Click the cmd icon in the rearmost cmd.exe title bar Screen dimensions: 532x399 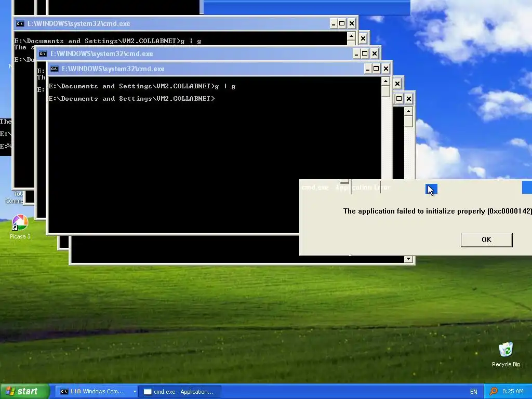(20, 23)
